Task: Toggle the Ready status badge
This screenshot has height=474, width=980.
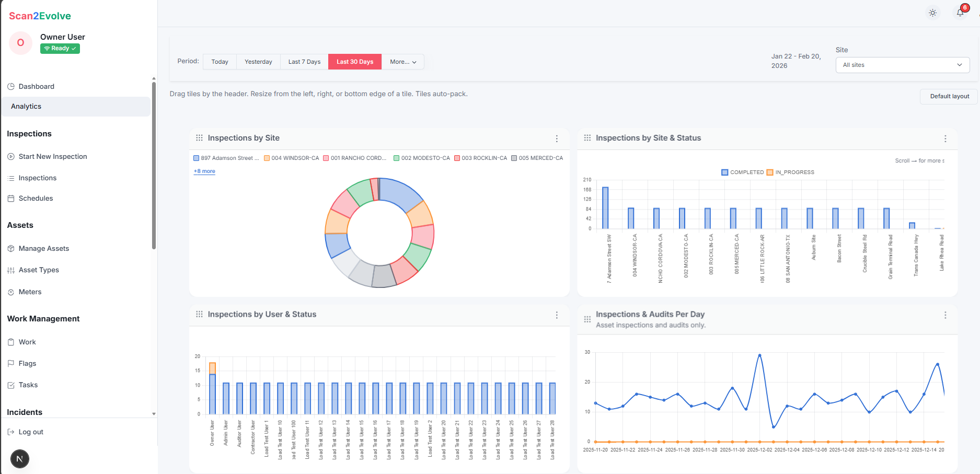Action: click(x=60, y=48)
